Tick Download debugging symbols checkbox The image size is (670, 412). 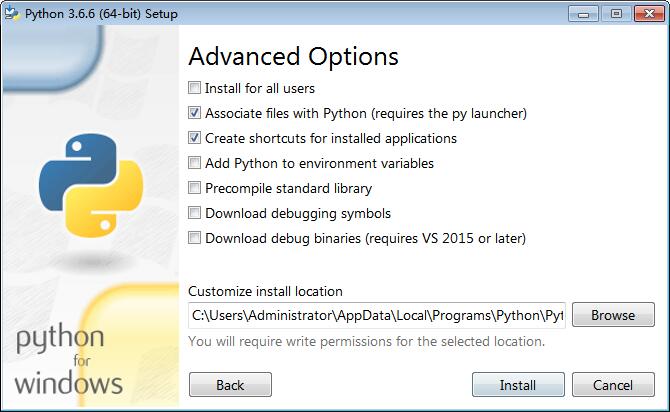195,213
